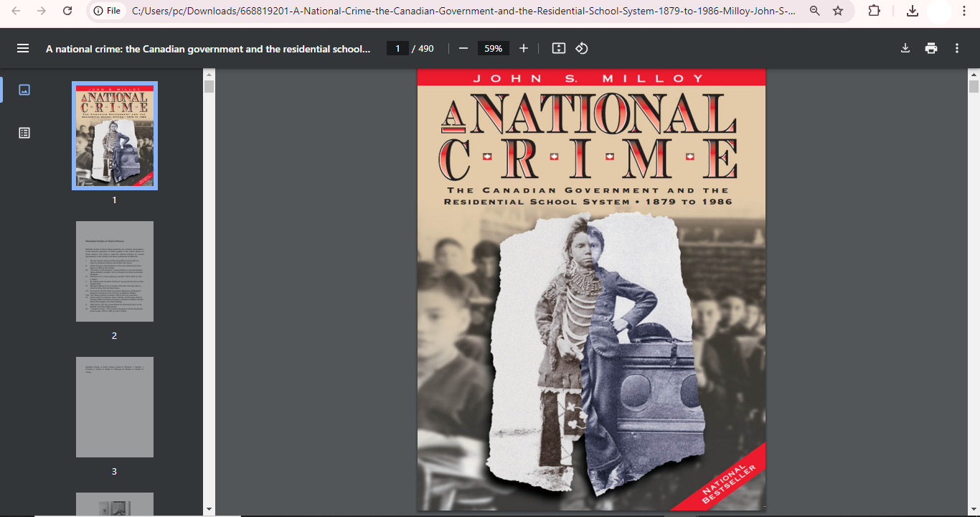Click the sidebar scrollbar up arrow

click(209, 74)
